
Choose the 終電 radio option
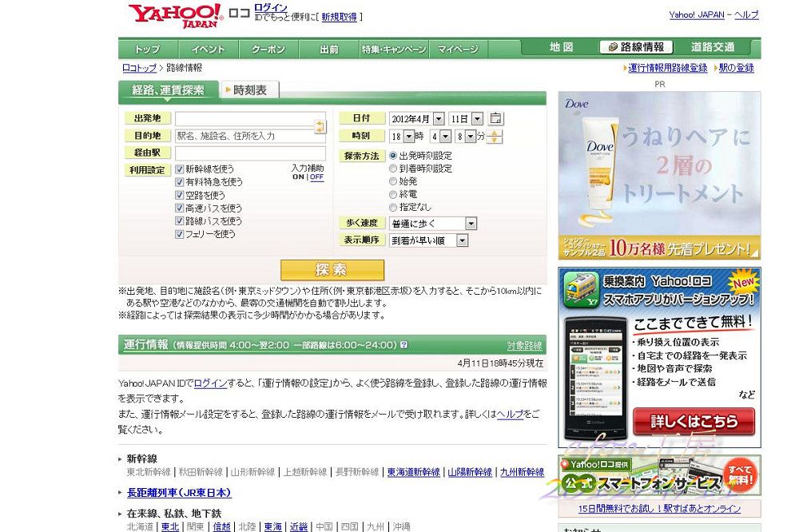(x=393, y=194)
